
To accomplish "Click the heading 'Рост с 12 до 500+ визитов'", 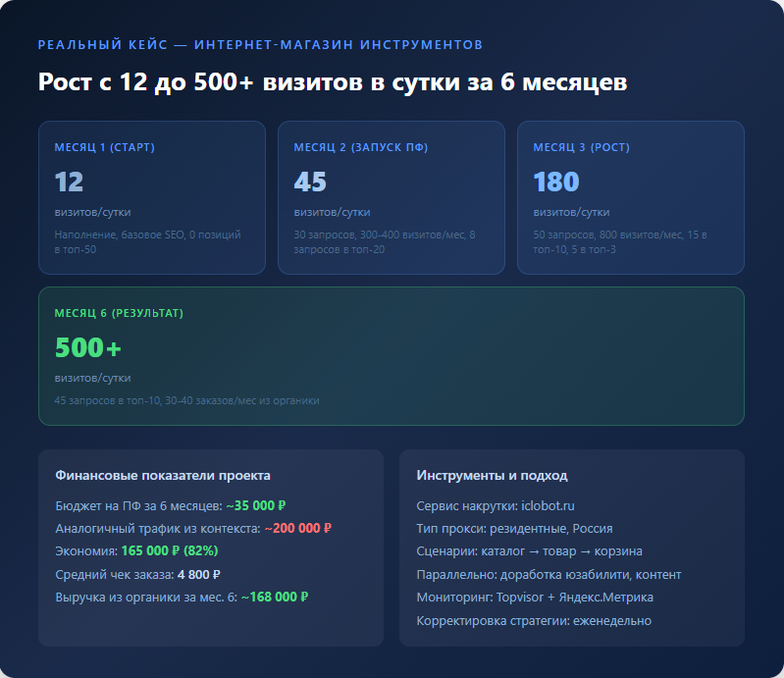I will (333, 82).
